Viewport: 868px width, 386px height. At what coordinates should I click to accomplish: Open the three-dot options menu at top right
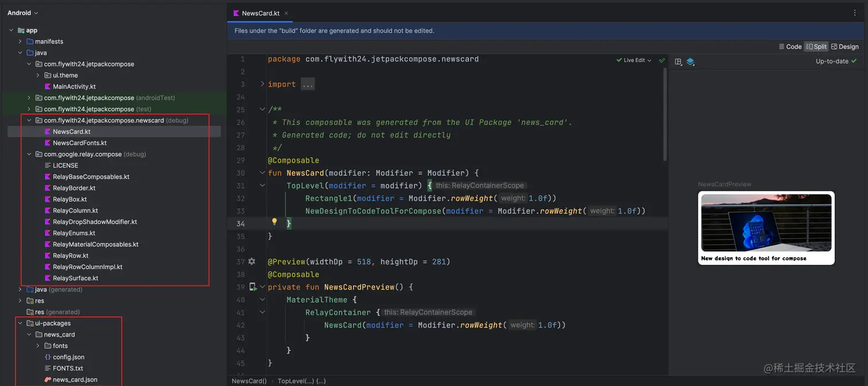tap(855, 12)
